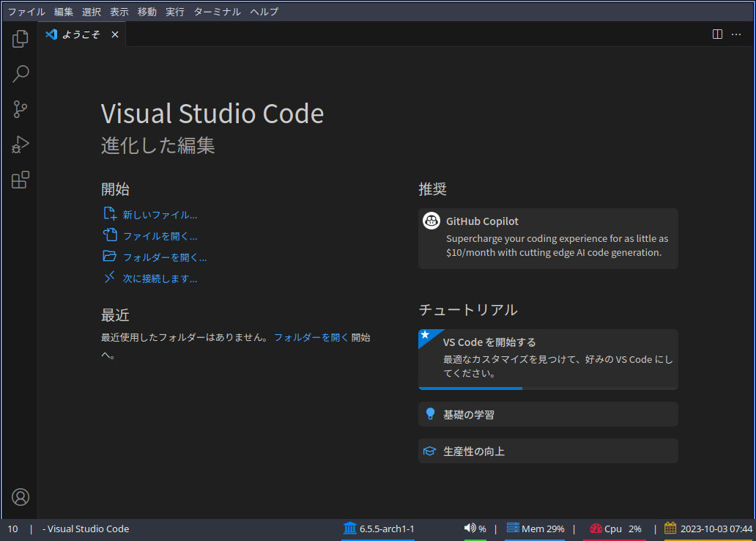Click the kernel icon in status bar
Viewport: 756px width, 541px height.
point(350,528)
